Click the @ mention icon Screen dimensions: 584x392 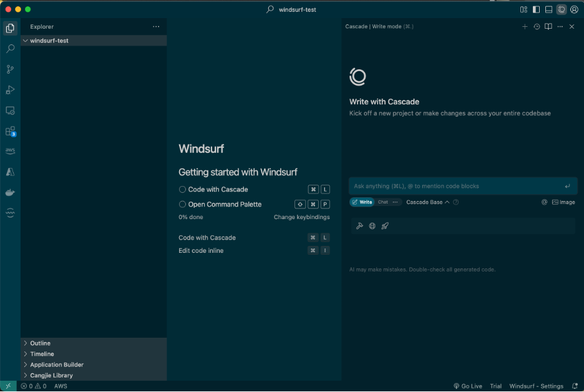[544, 202]
